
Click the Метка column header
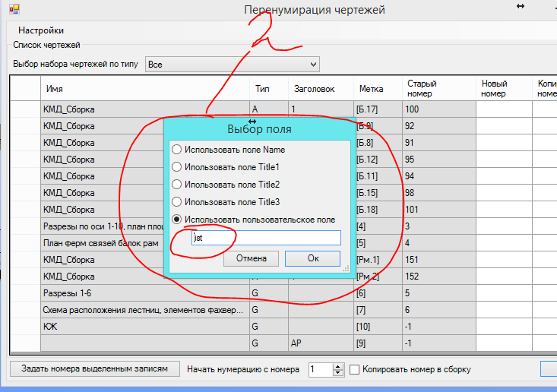tap(378, 89)
